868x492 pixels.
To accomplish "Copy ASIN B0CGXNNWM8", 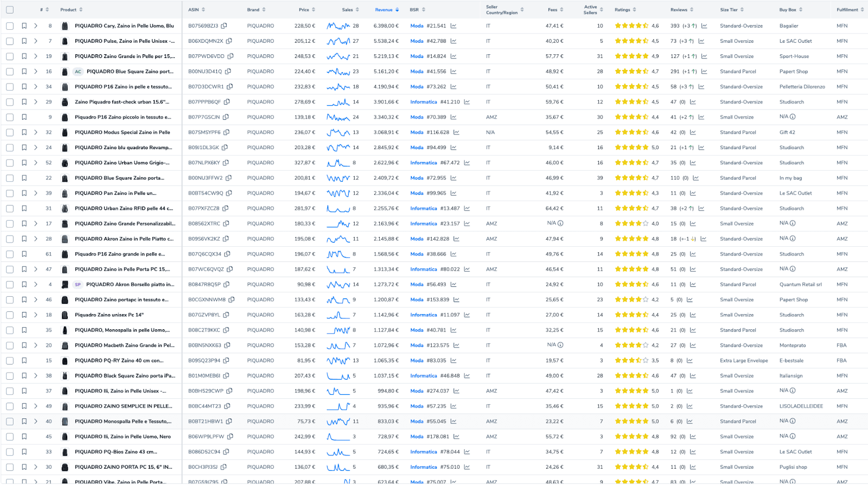I will click(231, 299).
